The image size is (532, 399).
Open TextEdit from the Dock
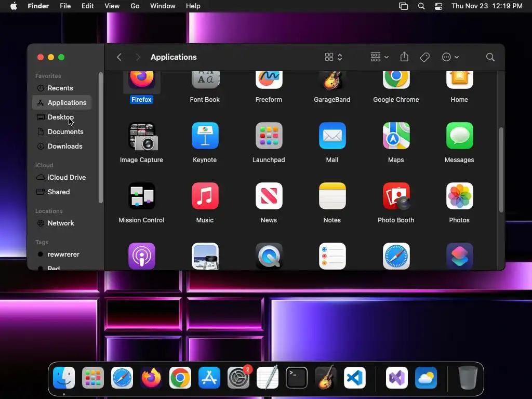click(268, 377)
